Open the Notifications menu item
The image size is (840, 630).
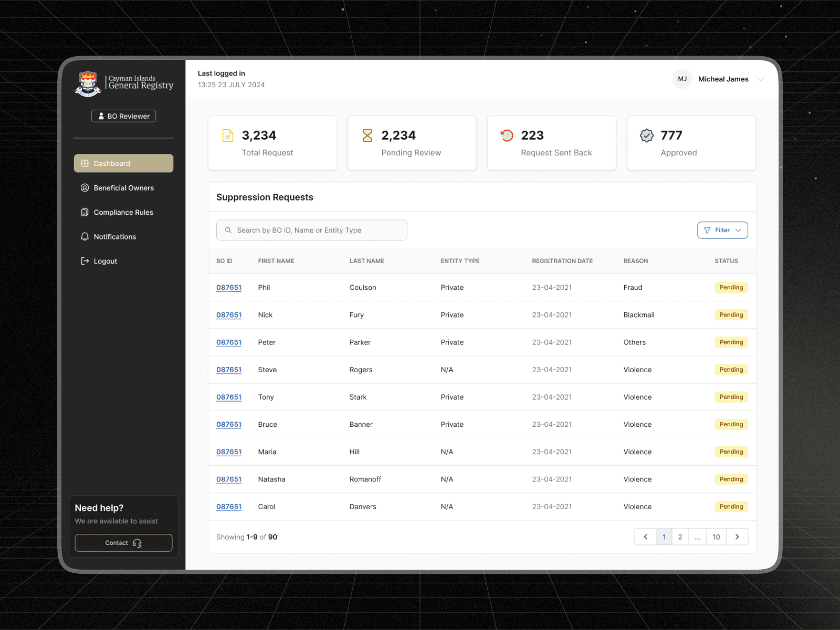(114, 237)
